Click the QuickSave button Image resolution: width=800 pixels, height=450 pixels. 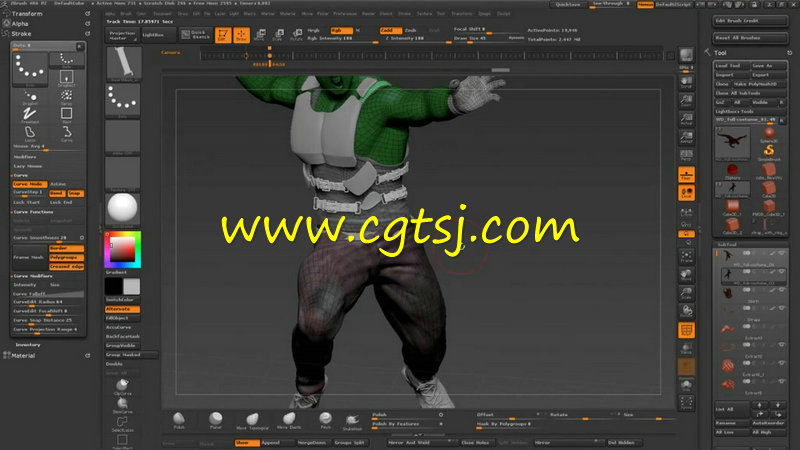click(568, 5)
